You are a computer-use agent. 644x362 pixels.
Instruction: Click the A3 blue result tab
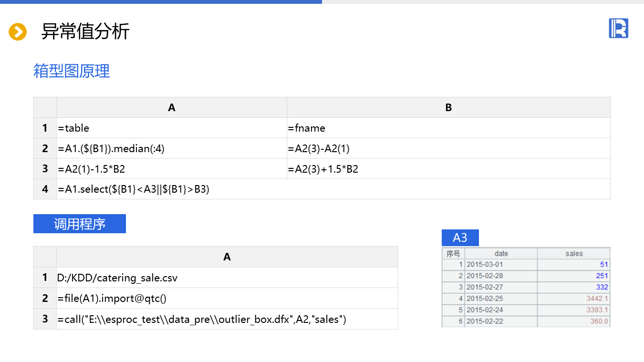[x=460, y=238]
